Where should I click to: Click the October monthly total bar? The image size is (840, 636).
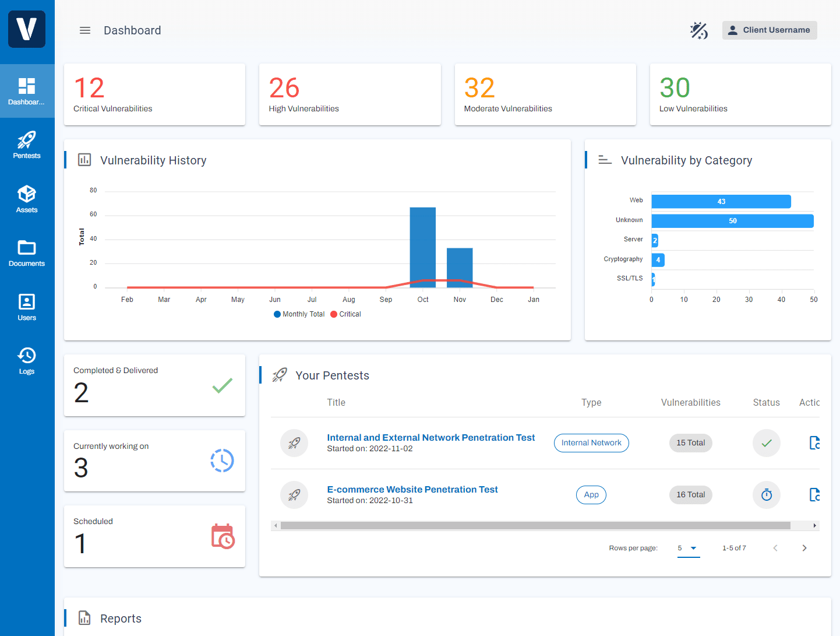point(423,248)
